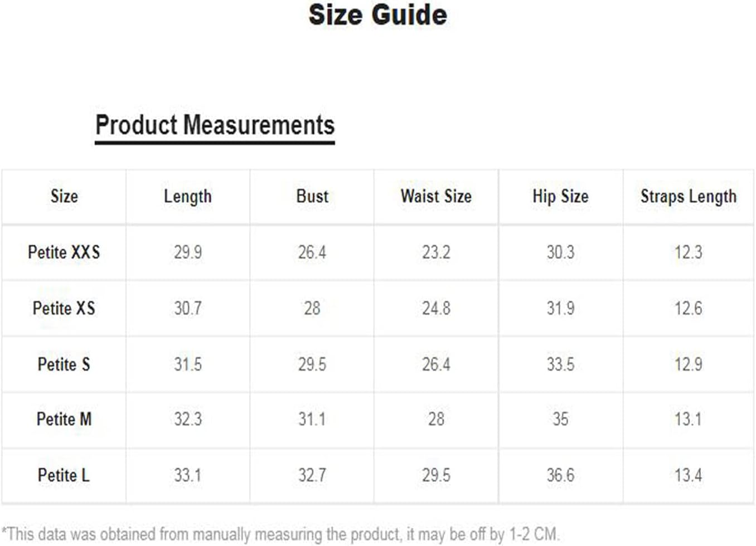Viewport: 756px width, 546px height.
Task: Click the Size Guide title
Action: click(377, 15)
